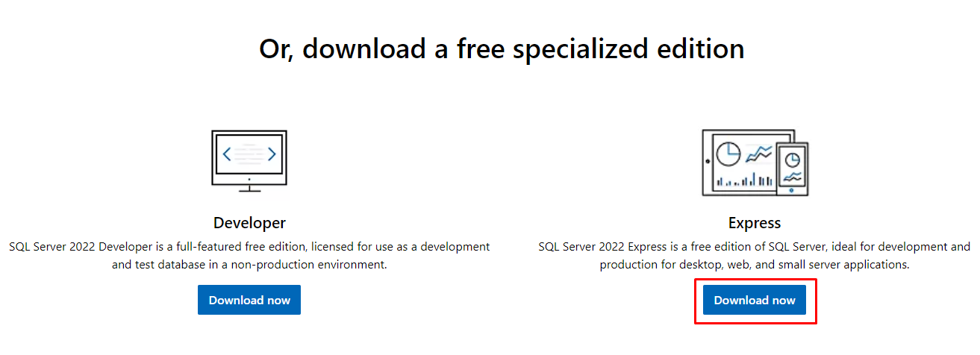Click the monitor stand below the Developer icon
Screen dimensions: 980x355
[x=249, y=186]
